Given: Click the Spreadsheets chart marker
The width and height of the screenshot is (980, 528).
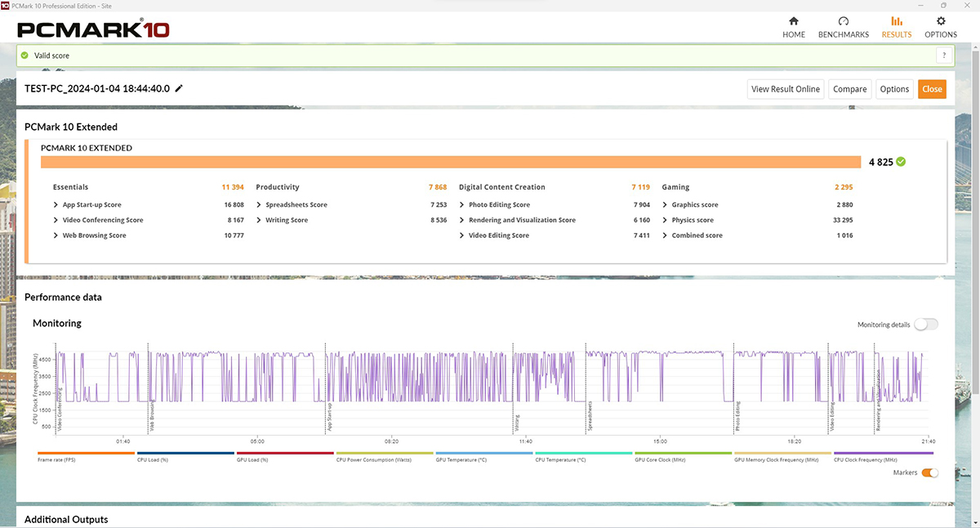Looking at the screenshot, I should (x=590, y=415).
